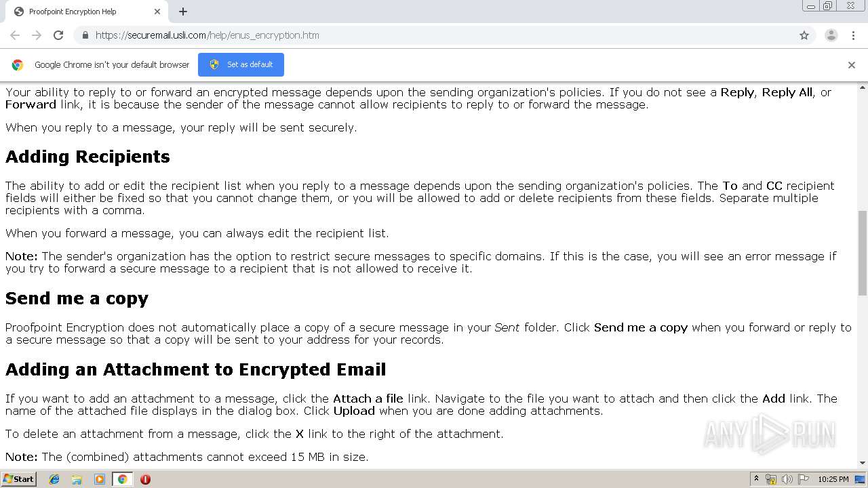Click the volume speaker icon in the tray
868x488 pixels.
[x=787, y=479]
